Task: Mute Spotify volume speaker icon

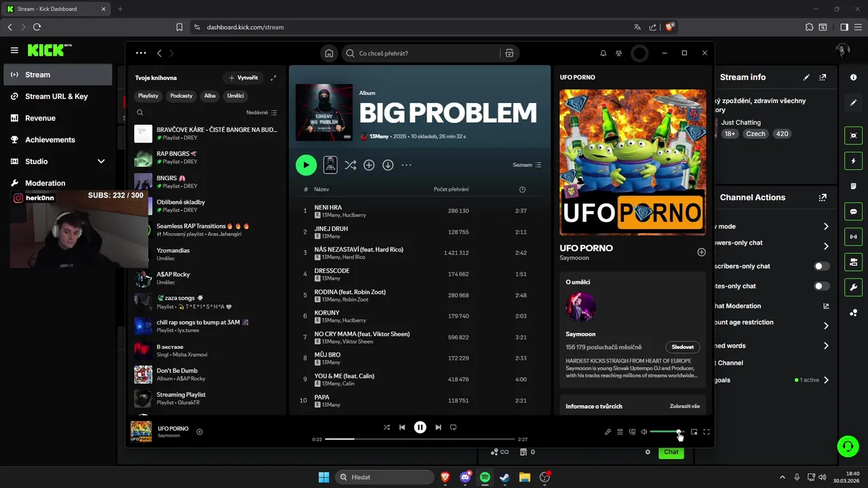Action: click(644, 432)
